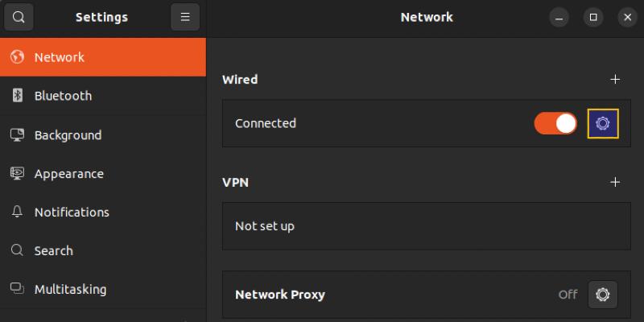Screen dimensions: 644x322
Task: Click the Notifications bell icon
Action: (x=17, y=212)
